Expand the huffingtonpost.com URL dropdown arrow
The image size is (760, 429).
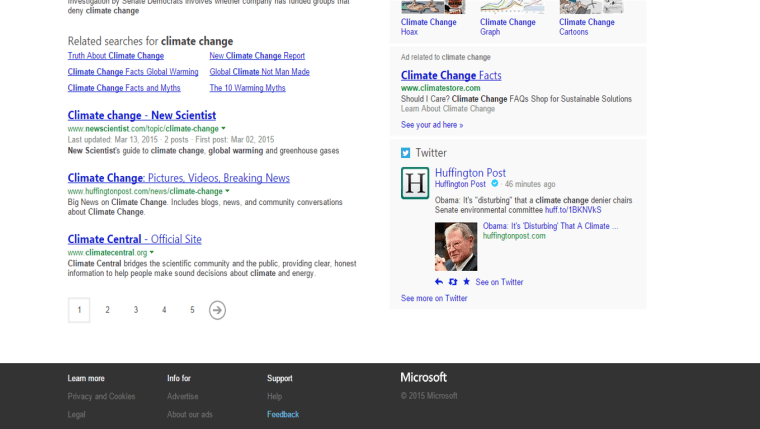click(227, 191)
